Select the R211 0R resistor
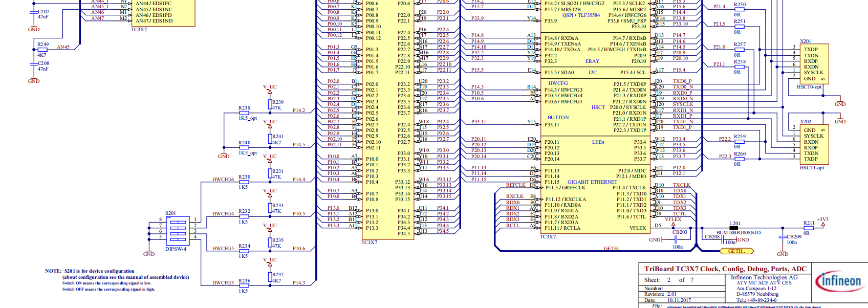868x308 pixels. coord(809,228)
